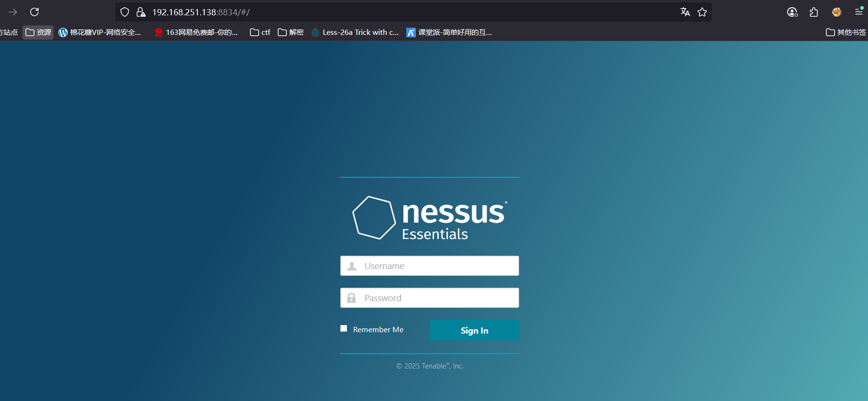Image resolution: width=868 pixels, height=401 pixels.
Task: Expand the 解密 bookmarks folder
Action: click(x=291, y=32)
